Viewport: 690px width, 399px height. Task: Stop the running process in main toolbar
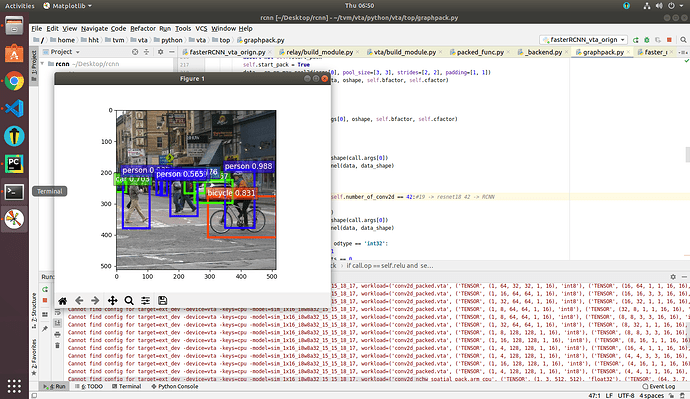pyautogui.click(x=669, y=40)
